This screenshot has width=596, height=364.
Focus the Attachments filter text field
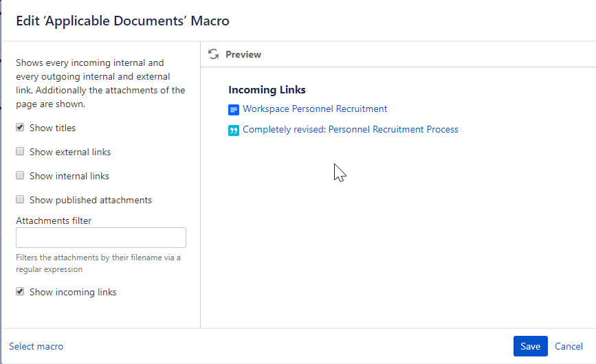[101, 238]
